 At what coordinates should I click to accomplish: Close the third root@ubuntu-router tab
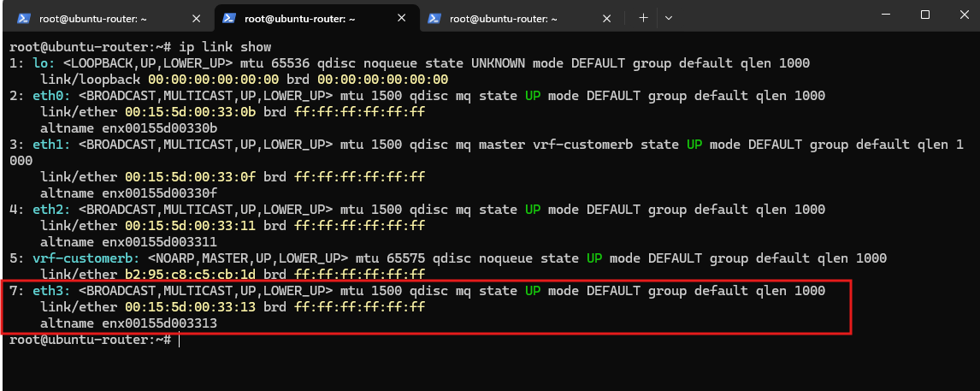tap(605, 19)
